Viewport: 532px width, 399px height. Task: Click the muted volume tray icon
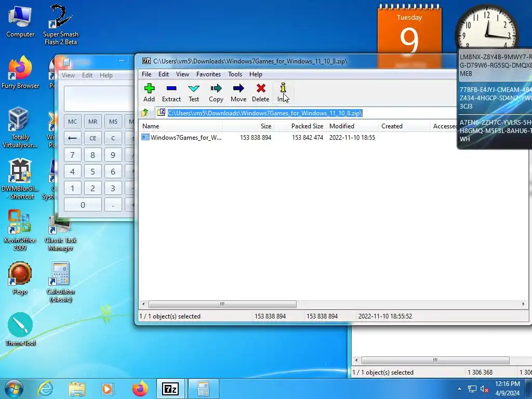coord(484,389)
